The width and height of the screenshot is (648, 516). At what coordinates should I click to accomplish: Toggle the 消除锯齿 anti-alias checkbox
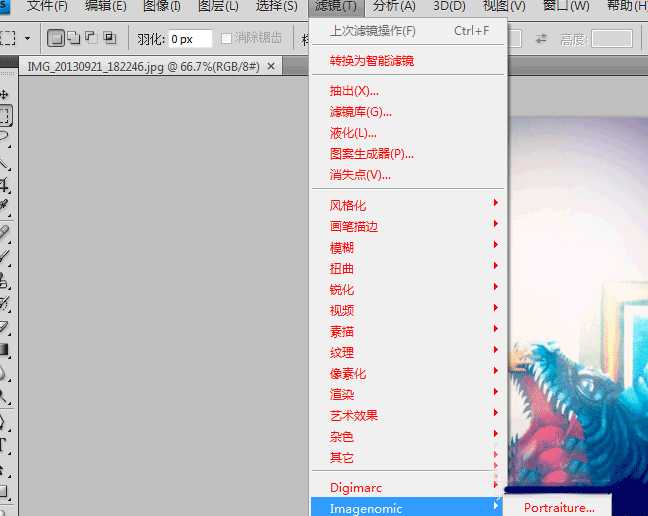(x=227, y=39)
